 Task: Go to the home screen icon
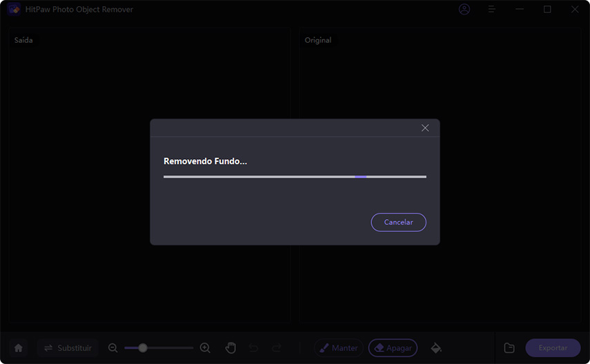pyautogui.click(x=19, y=348)
